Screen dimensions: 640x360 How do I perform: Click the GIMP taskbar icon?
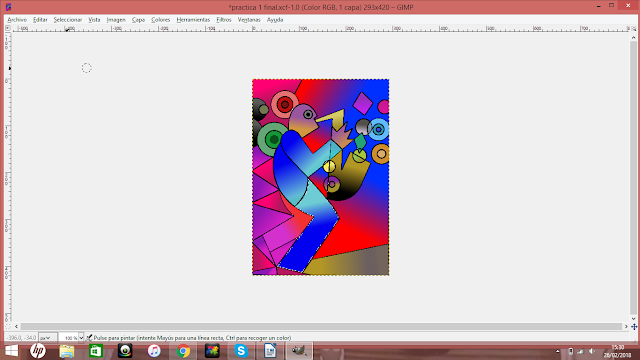point(299,351)
